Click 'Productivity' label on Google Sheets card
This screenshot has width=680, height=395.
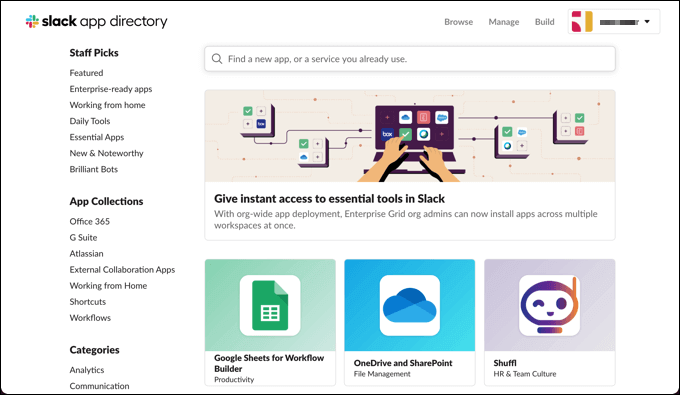(234, 379)
